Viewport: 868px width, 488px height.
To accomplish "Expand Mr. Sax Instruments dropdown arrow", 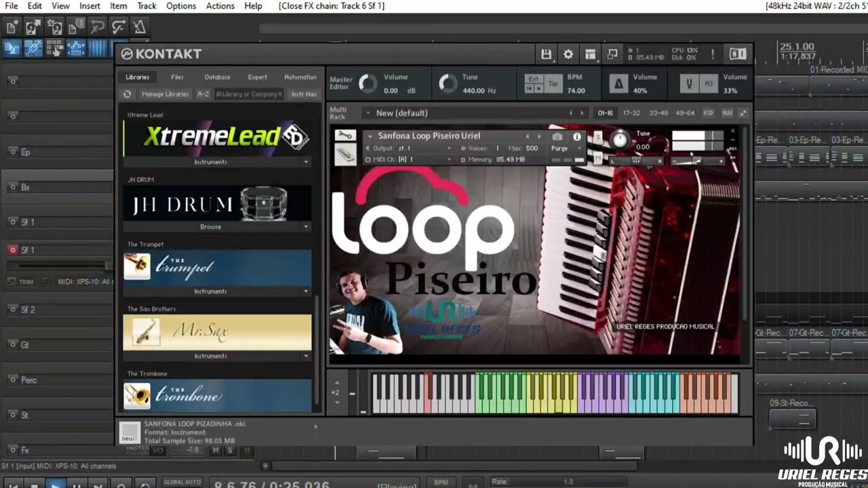I will [x=306, y=356].
